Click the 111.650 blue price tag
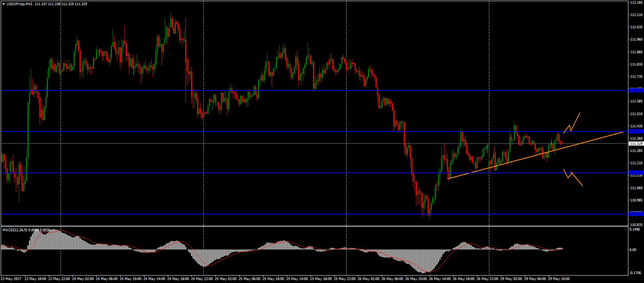Image resolution: width=644 pixels, height=283 pixels. pyautogui.click(x=635, y=90)
